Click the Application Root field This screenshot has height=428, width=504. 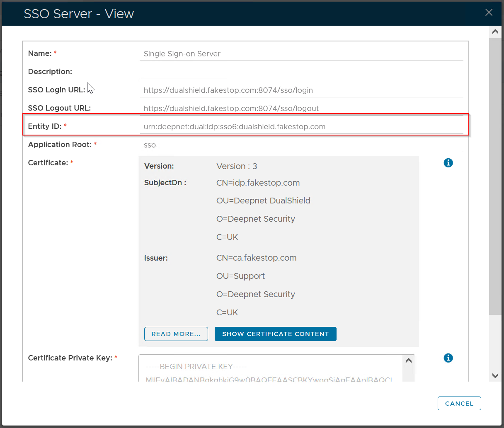pyautogui.click(x=301, y=145)
